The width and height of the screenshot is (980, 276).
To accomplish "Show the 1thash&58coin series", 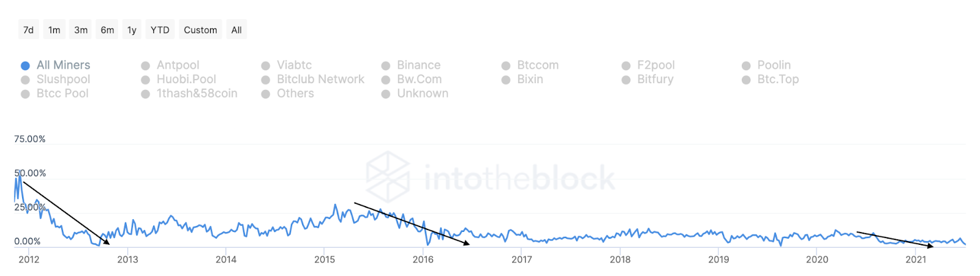I will coord(189,93).
